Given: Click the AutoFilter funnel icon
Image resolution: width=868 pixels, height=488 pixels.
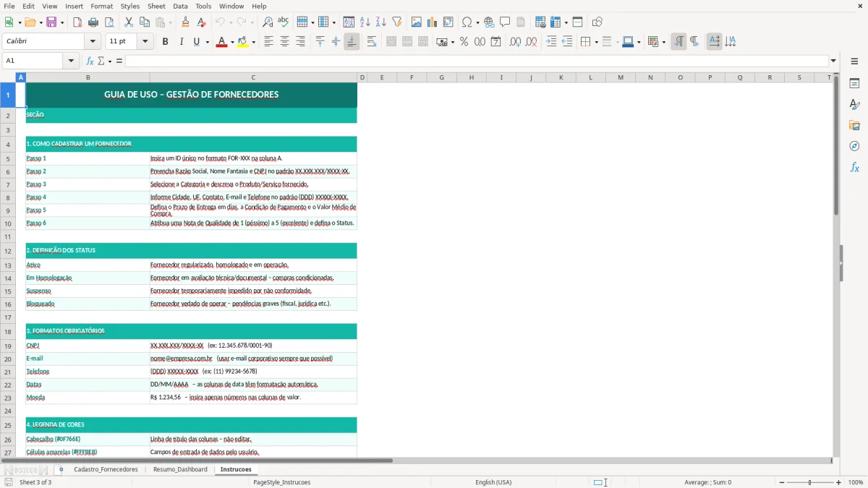Looking at the screenshot, I should coord(396,22).
